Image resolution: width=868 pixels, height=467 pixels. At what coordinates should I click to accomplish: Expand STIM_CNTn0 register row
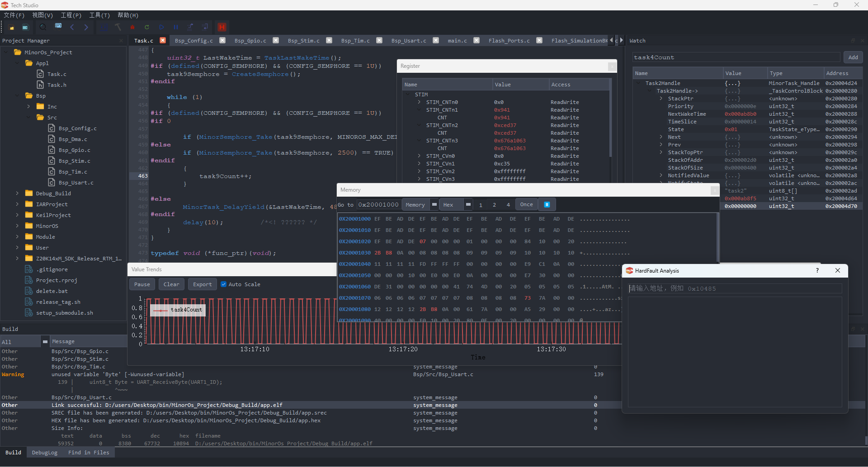pyautogui.click(x=419, y=102)
